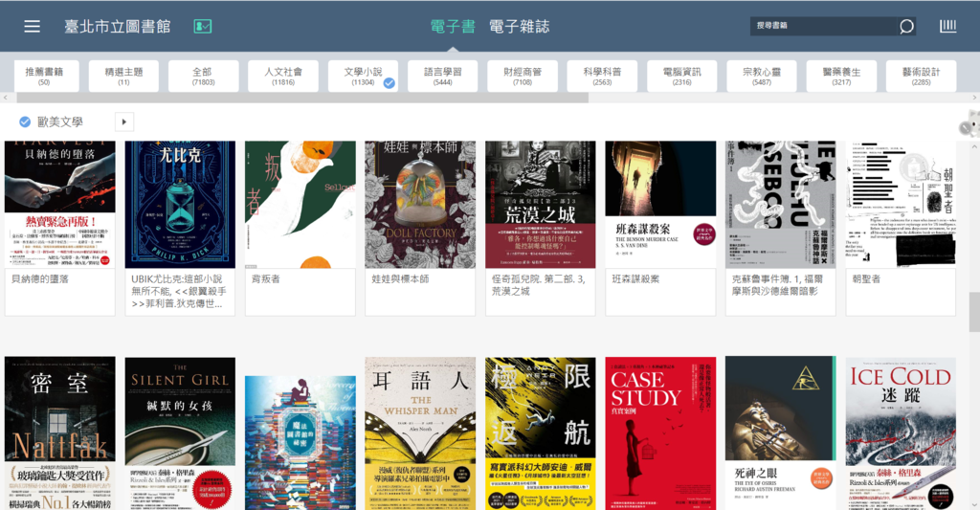Viewport: 980px width, 510px height.
Task: Open the UBIK尤比克 book cover
Action: tap(180, 205)
